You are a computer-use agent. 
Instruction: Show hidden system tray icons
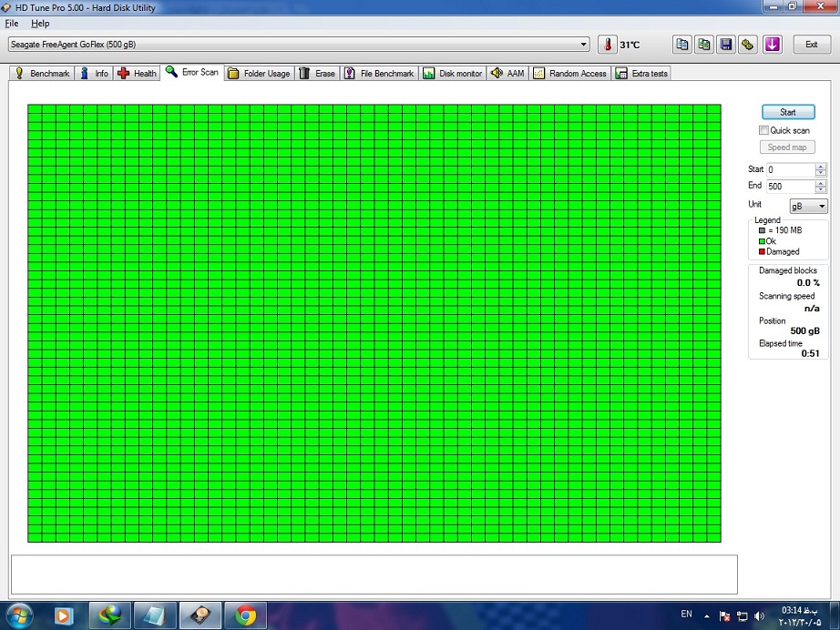[707, 616]
